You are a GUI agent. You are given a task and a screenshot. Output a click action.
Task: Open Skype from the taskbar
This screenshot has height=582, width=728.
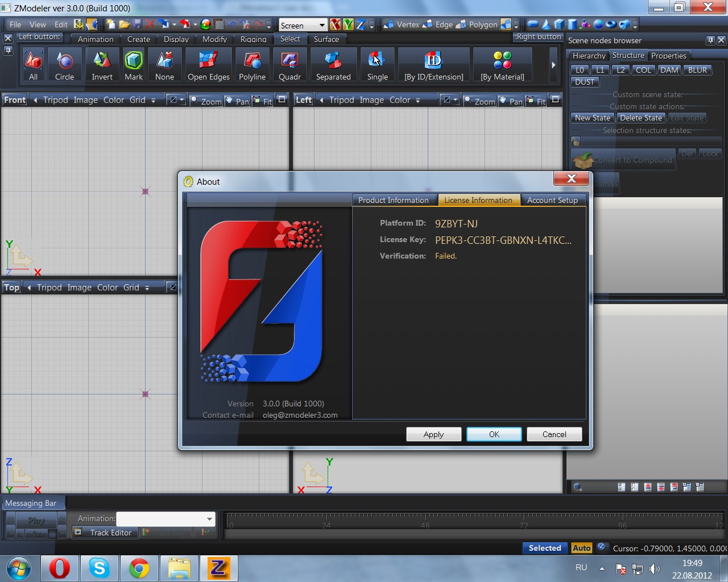pyautogui.click(x=99, y=568)
